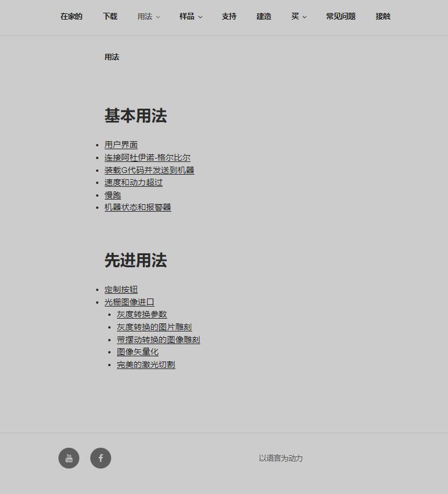Expand the 买 menu chevron
Screen dimensions: 448x494
304,17
